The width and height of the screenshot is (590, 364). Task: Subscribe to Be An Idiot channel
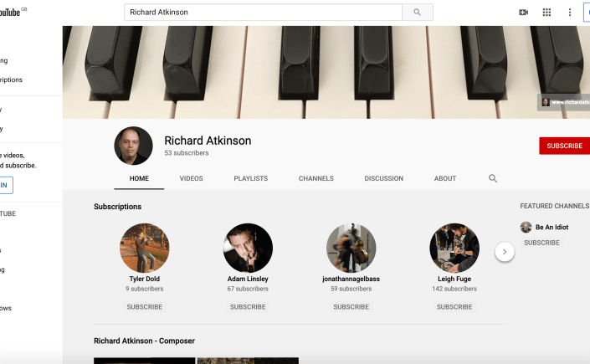[541, 243]
